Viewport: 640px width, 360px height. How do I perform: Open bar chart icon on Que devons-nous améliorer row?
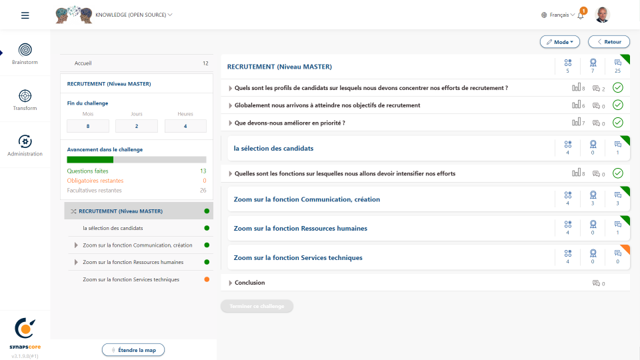pyautogui.click(x=576, y=122)
